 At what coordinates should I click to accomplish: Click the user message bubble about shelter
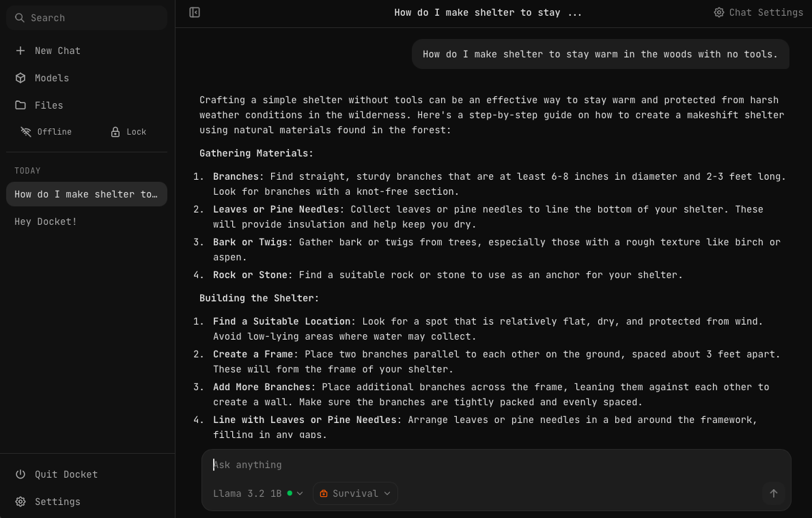[x=600, y=54]
